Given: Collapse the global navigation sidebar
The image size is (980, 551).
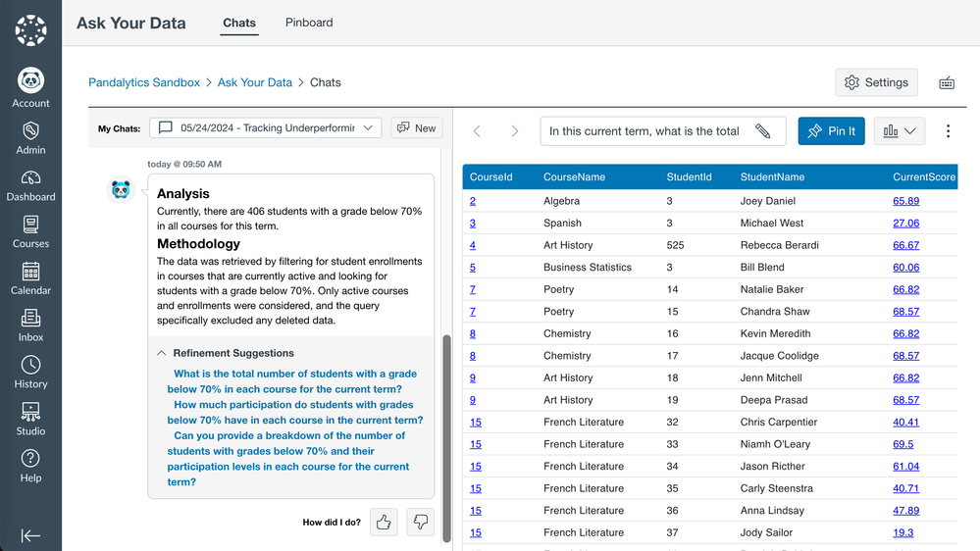Looking at the screenshot, I should click(30, 535).
